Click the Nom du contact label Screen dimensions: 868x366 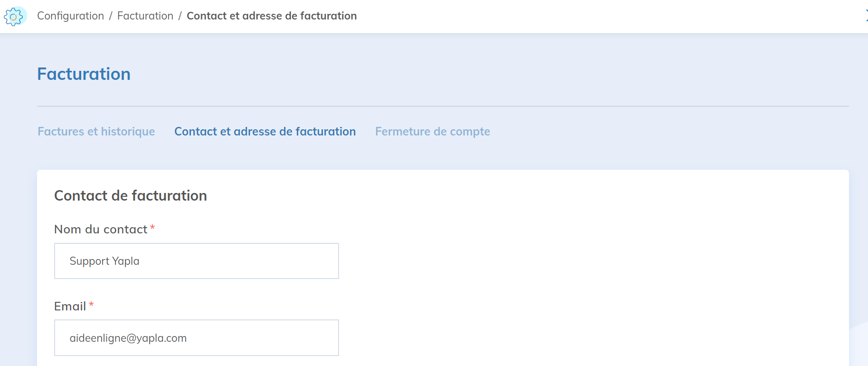point(101,229)
